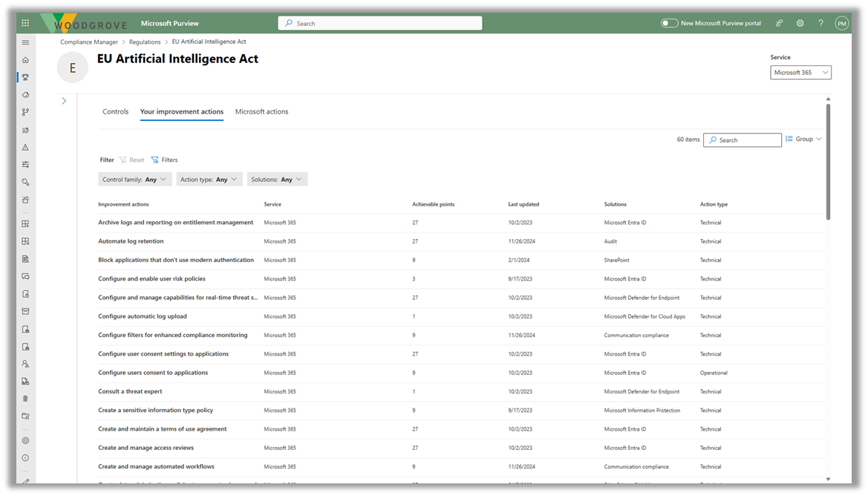Click Microsoft Defender for Cloud Apps cell
Viewport: 868px width, 496px height.
[645, 316]
